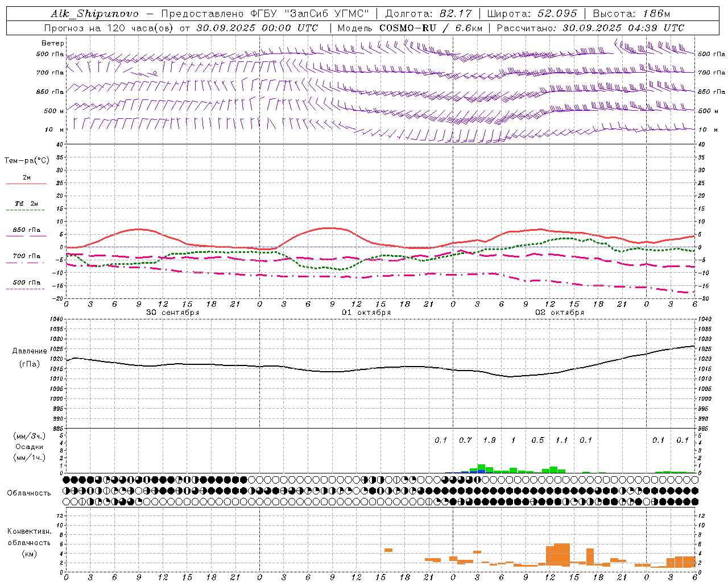Screen dimensions: 728x582
Task: Click the Облачность row label
Action: click(x=29, y=493)
